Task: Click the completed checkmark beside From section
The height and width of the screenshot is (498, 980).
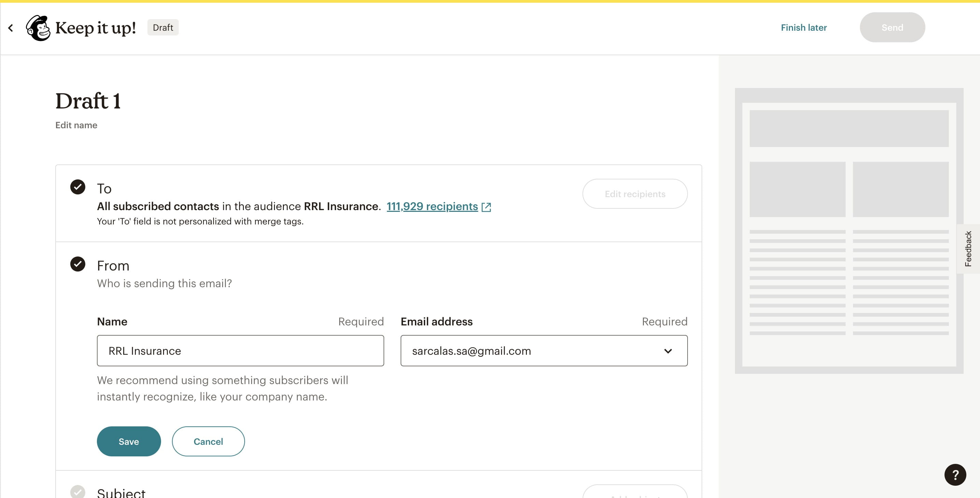Action: click(78, 264)
